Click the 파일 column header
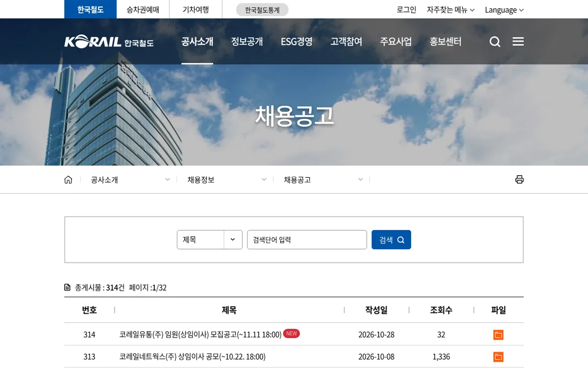The height and width of the screenshot is (368, 588). pos(498,310)
